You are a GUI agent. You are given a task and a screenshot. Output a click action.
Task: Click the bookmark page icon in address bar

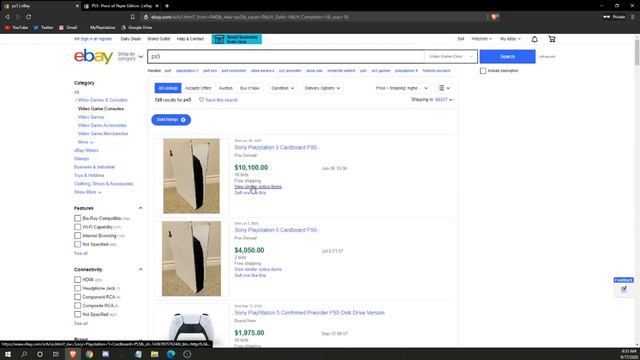(x=133, y=17)
